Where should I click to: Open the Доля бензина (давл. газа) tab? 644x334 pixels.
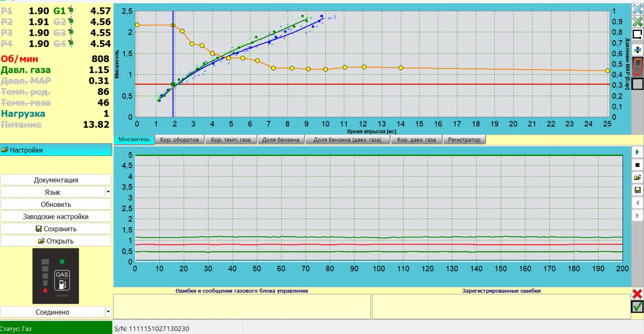(x=347, y=140)
